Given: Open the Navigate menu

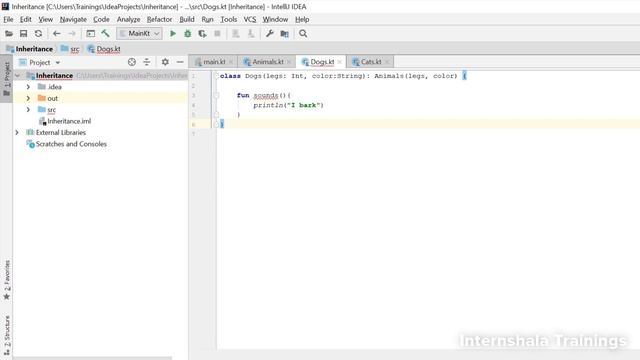Looking at the screenshot, I should (73, 19).
